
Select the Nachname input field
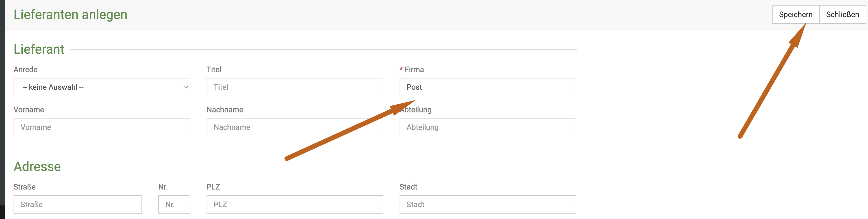pos(295,127)
